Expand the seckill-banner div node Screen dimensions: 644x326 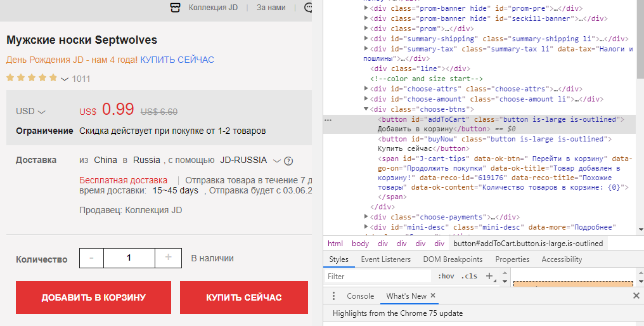coord(366,18)
